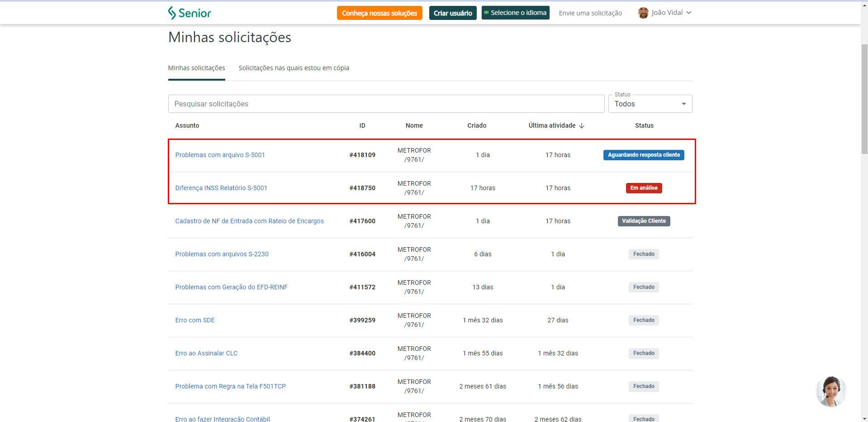Click the Aguardando resposta cliente badge
The width and height of the screenshot is (868, 422).
644,155
